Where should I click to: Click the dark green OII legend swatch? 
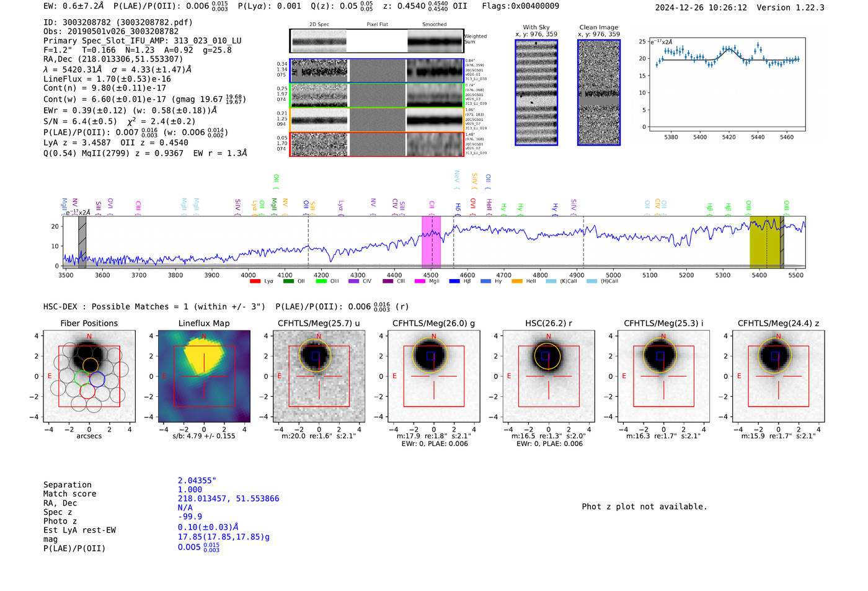pyautogui.click(x=288, y=282)
